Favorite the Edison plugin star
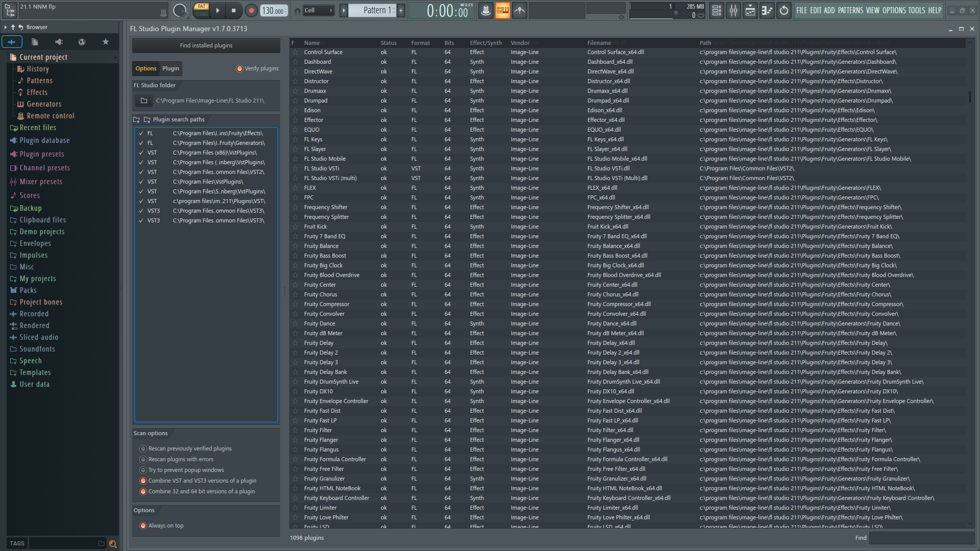The height and width of the screenshot is (551, 980). click(x=295, y=110)
